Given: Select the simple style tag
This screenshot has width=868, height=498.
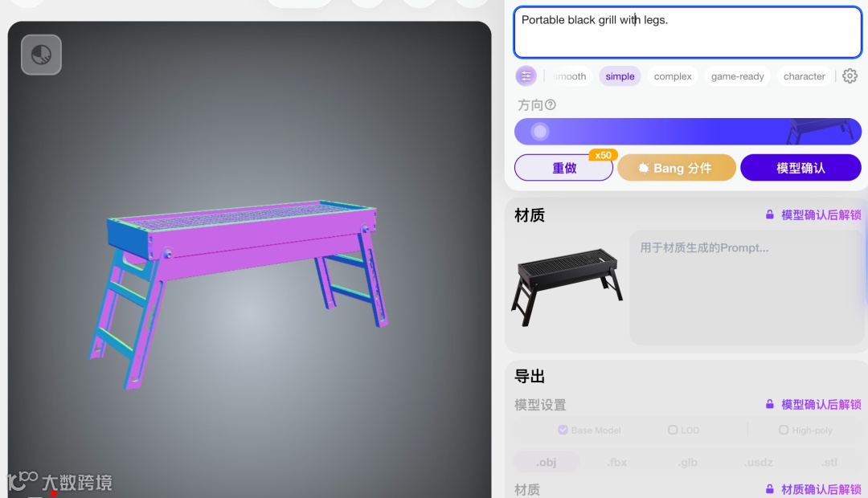Looking at the screenshot, I should 620,76.
